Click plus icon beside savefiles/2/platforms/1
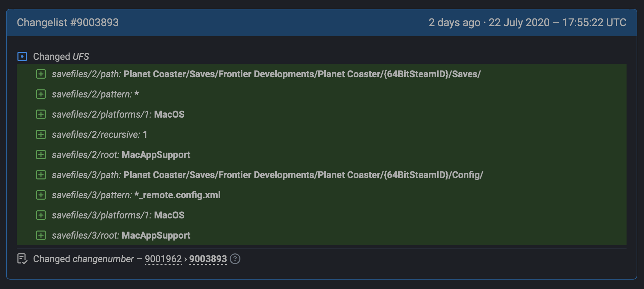Viewport: 644px width, 289px height. 41,114
